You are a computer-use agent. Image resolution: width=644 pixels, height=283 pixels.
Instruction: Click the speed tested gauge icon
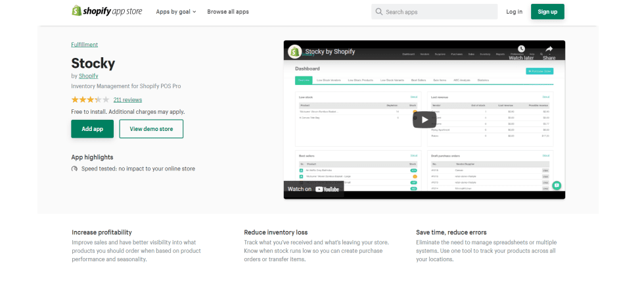[x=74, y=168]
